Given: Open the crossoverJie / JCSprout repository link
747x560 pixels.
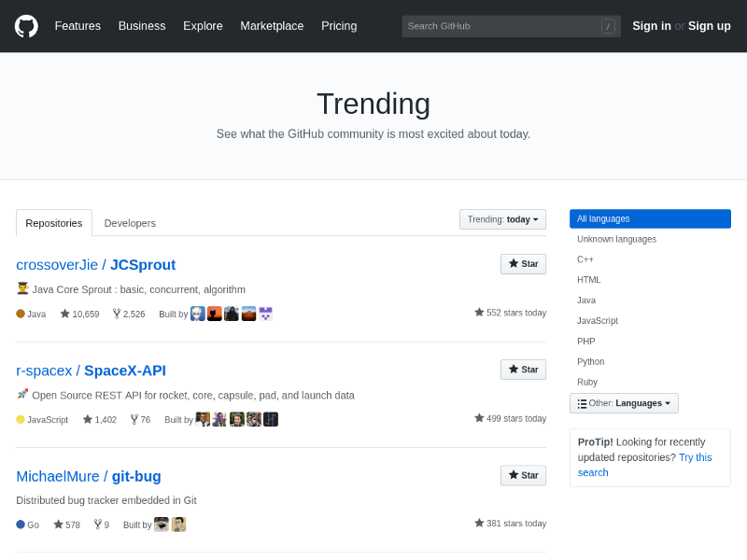Looking at the screenshot, I should click(x=96, y=265).
